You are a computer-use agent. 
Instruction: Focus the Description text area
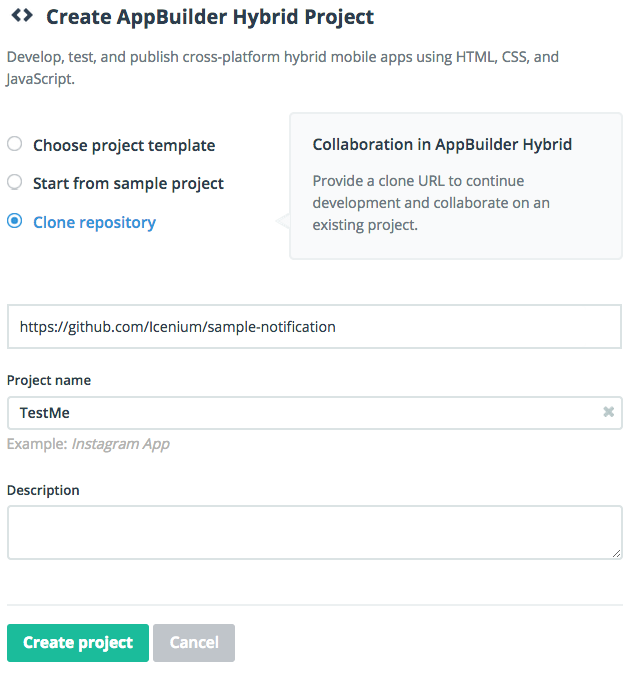[x=314, y=533]
